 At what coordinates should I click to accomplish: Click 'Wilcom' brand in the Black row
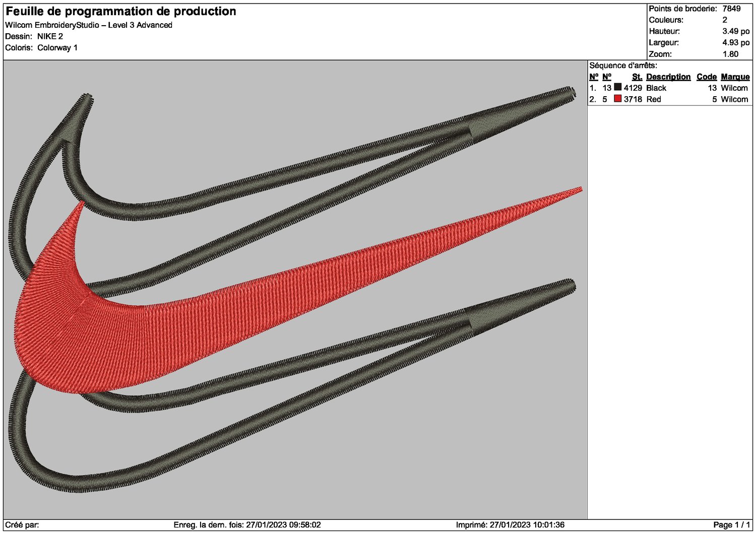click(734, 88)
